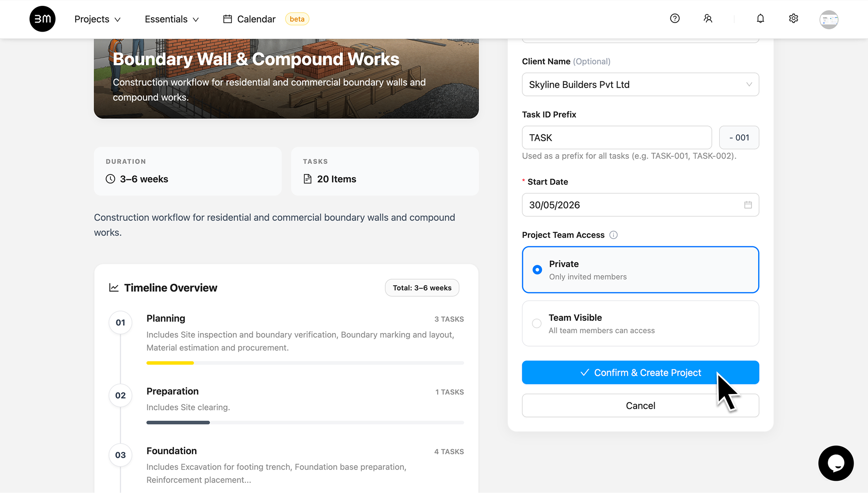868x493 pixels.
Task: Open the Client Name dropdown
Action: point(640,85)
